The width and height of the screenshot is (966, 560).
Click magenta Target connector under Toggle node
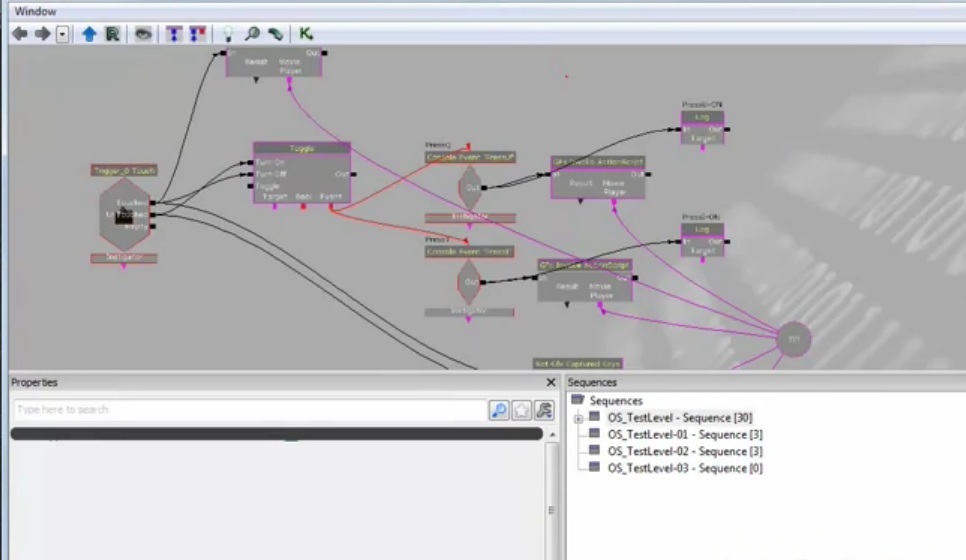tap(275, 206)
